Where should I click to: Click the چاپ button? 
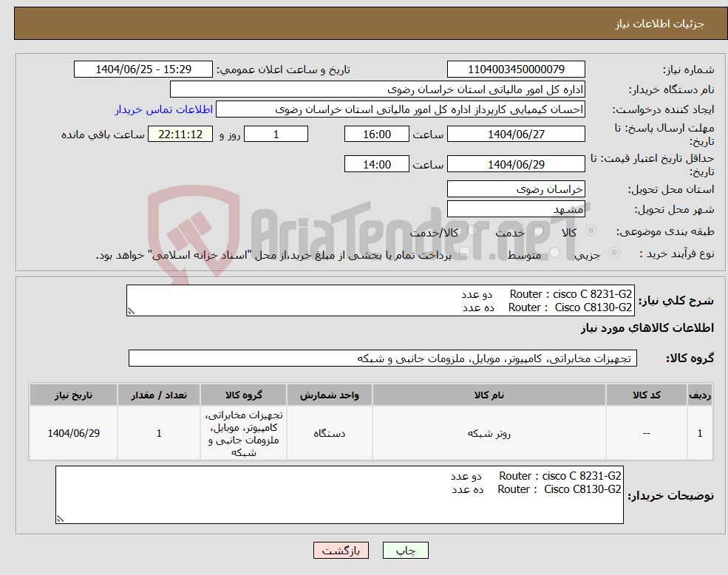[405, 550]
